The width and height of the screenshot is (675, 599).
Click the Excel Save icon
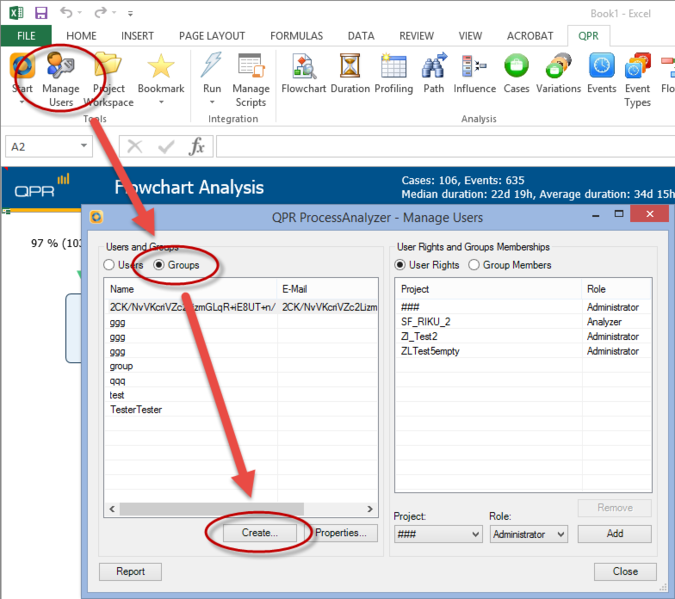coord(41,12)
